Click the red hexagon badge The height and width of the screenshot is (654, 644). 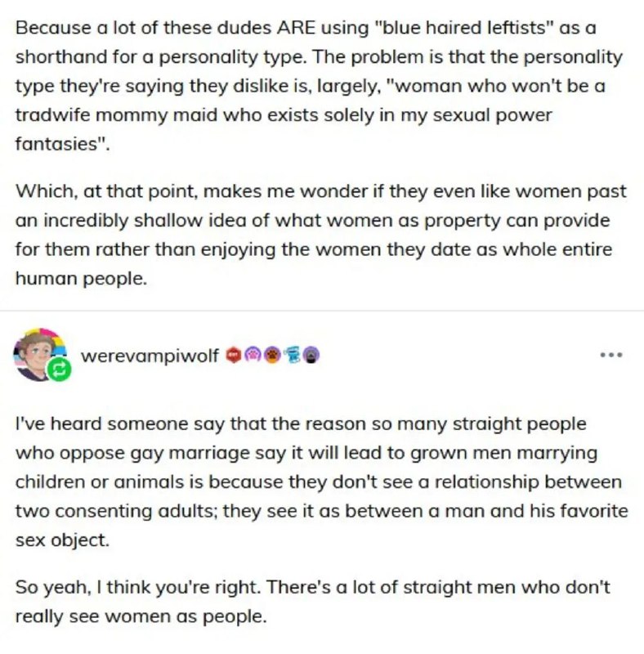[234, 355]
